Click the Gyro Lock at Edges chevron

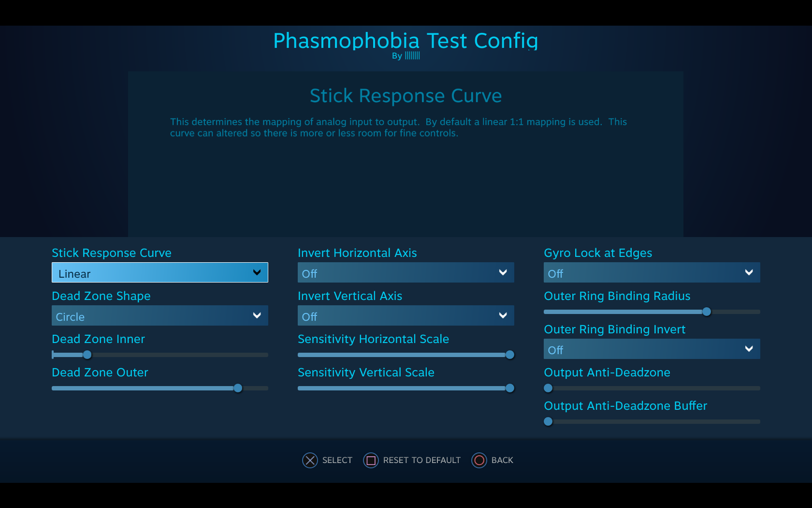749,272
